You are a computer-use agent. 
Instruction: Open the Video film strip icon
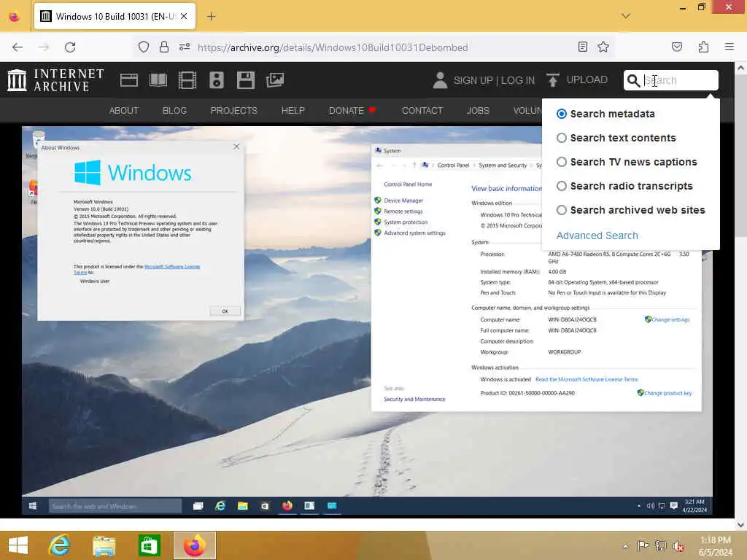click(187, 80)
